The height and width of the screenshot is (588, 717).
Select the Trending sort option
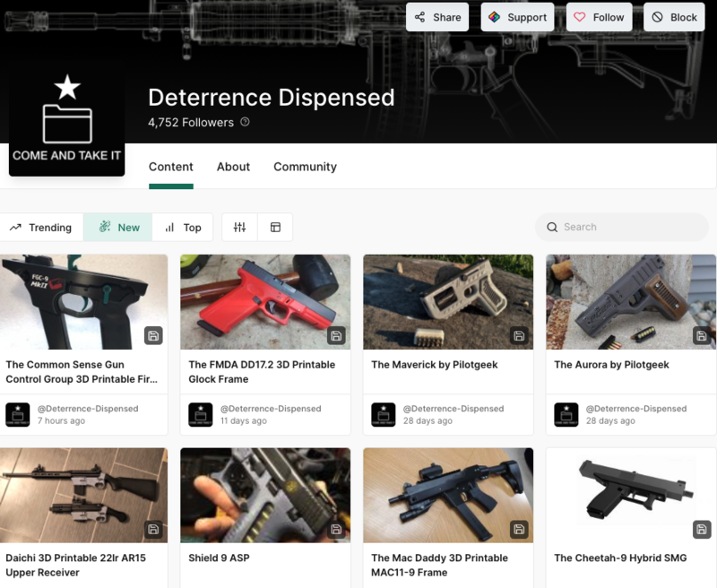(x=41, y=228)
